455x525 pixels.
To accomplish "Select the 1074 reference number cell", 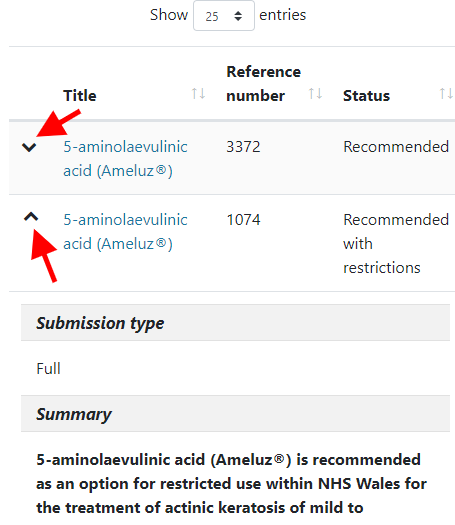I will pyautogui.click(x=243, y=220).
